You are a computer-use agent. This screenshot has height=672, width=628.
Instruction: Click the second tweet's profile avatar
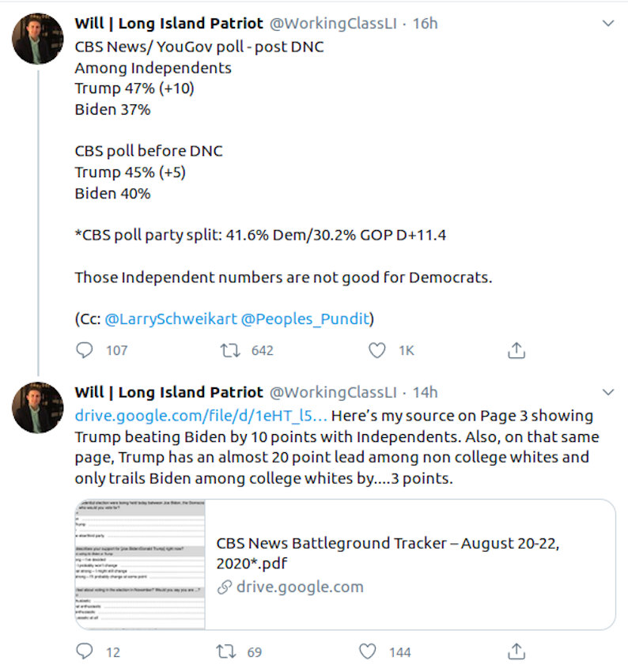pos(38,407)
